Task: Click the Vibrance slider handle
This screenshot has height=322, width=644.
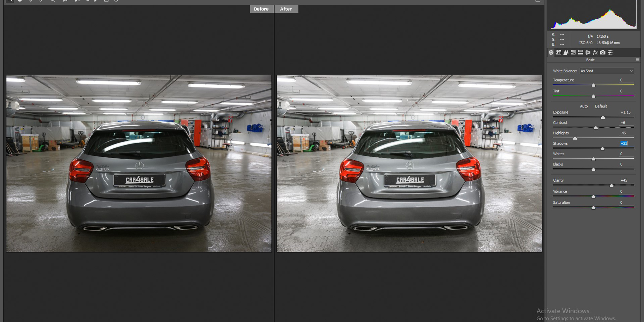Action: (x=593, y=196)
